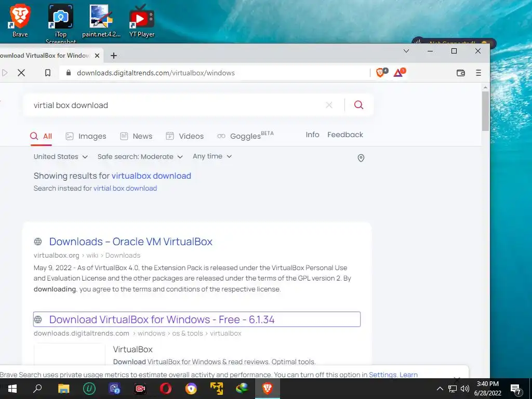Stop the page from loading

coord(21,73)
